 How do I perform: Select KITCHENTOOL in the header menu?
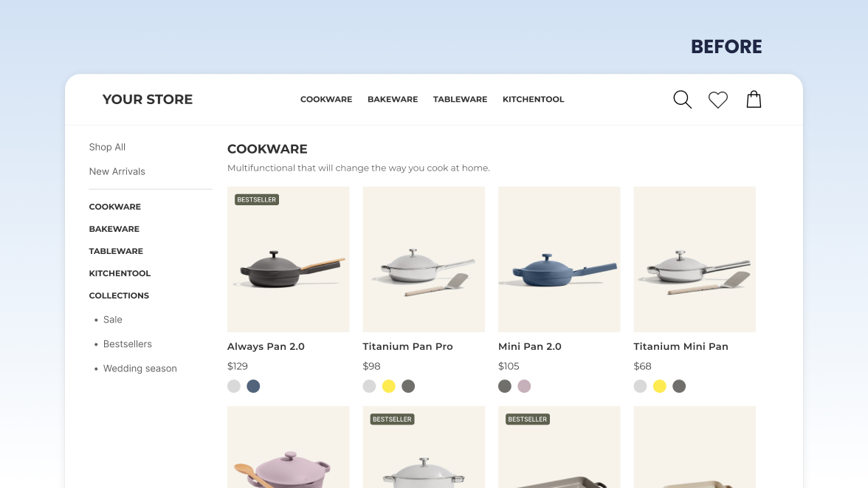pyautogui.click(x=533, y=99)
